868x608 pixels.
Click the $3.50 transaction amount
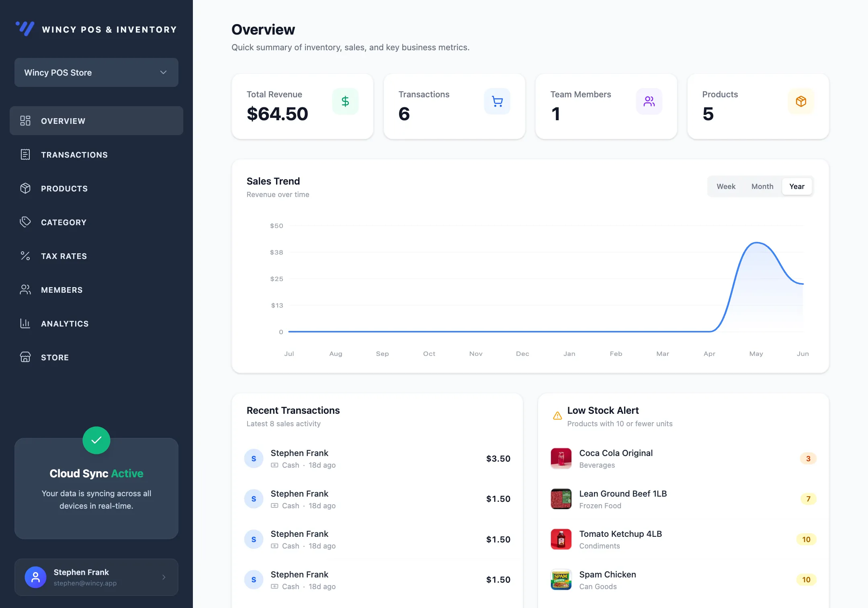(498, 458)
